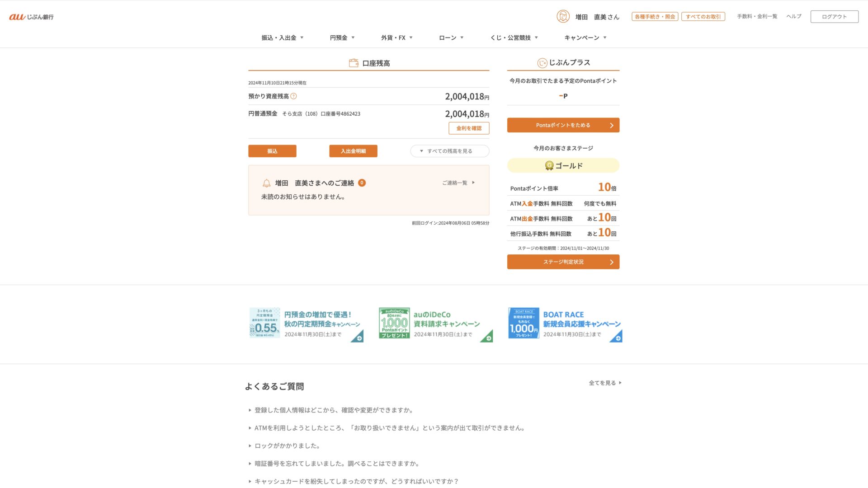The image size is (868, 488).
Task: Click the orange 0 notification badge
Action: [362, 183]
